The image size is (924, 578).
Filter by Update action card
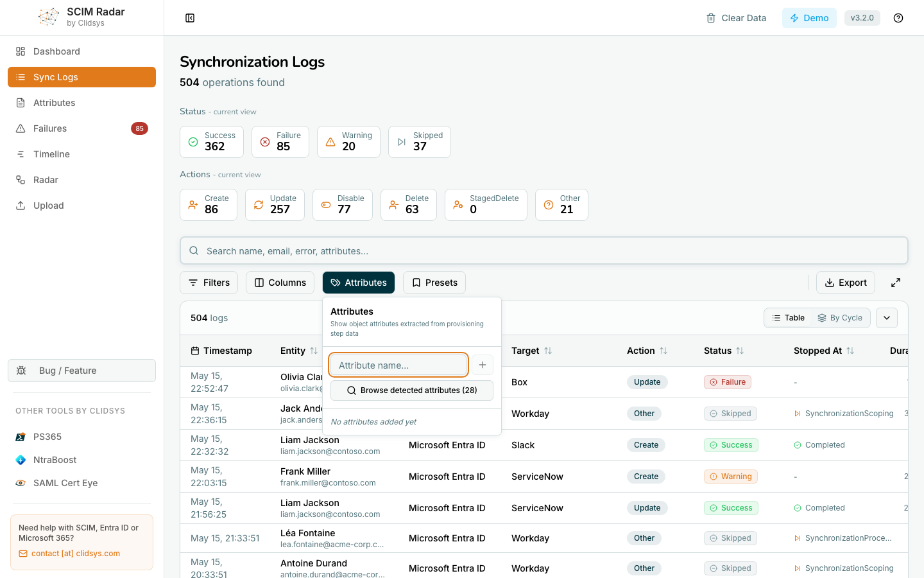(x=275, y=205)
